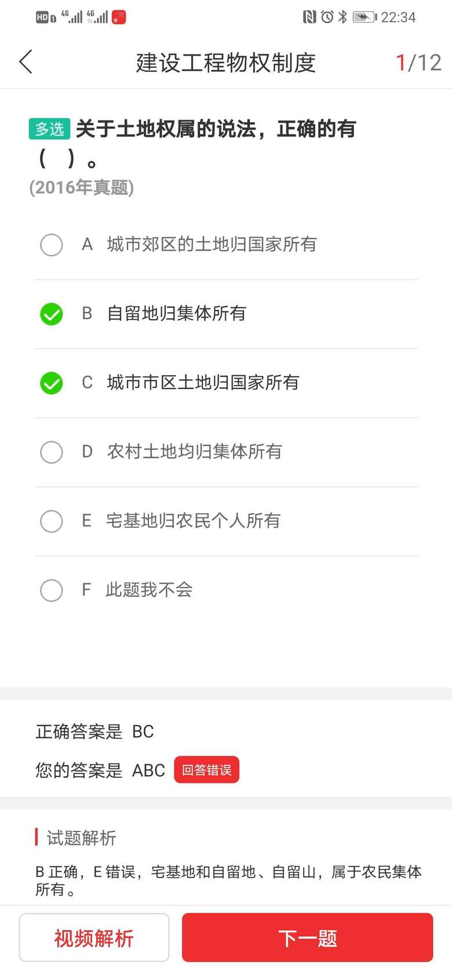Tap the red app notification icon
The width and height of the screenshot is (452, 980).
point(119,17)
